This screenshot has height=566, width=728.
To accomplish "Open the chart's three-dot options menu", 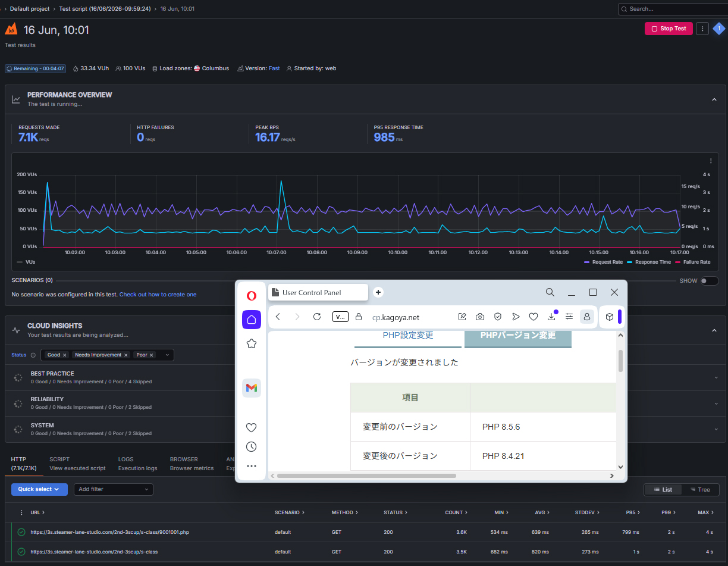I will [711, 161].
